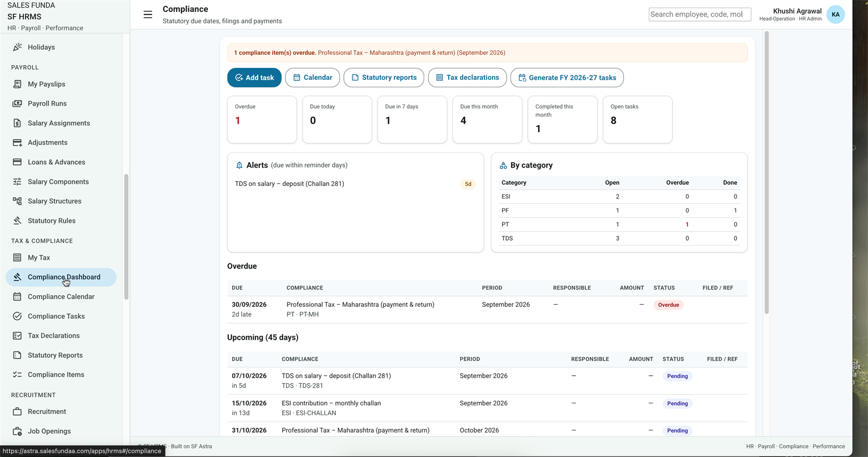Click the Salary Structures tree icon
The width and height of the screenshot is (868, 457).
(x=17, y=201)
